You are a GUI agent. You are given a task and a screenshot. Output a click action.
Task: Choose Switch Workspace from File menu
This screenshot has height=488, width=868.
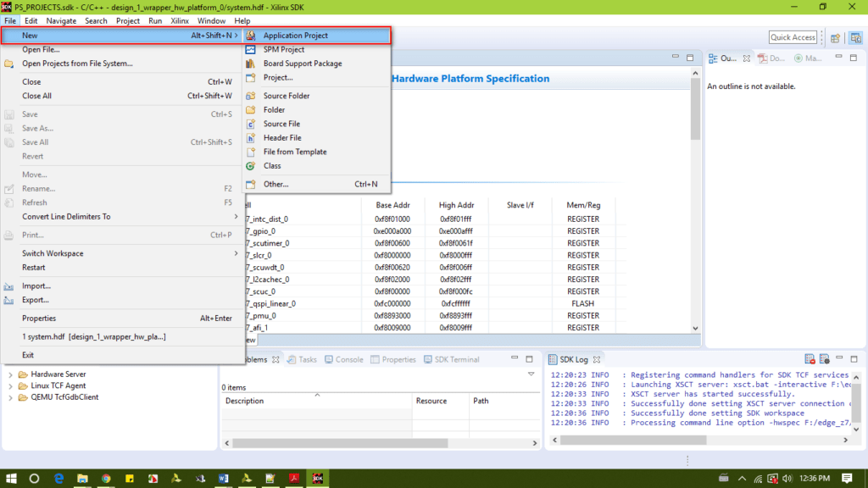click(x=53, y=253)
